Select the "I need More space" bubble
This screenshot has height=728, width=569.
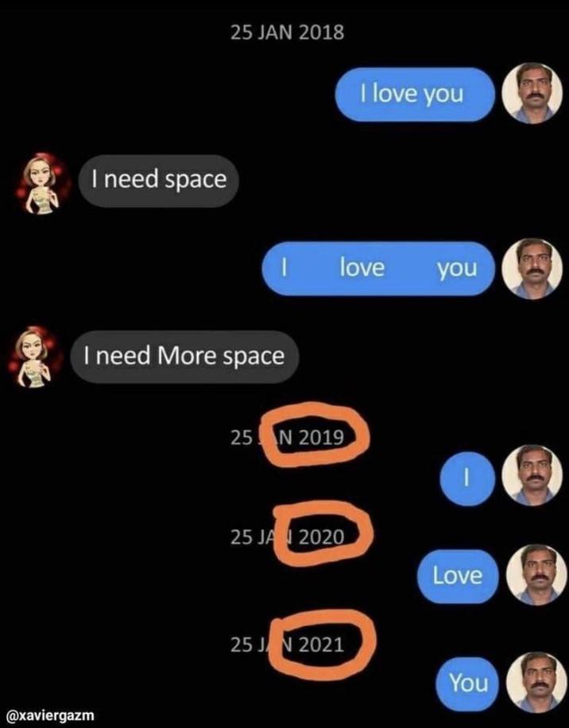tap(184, 357)
